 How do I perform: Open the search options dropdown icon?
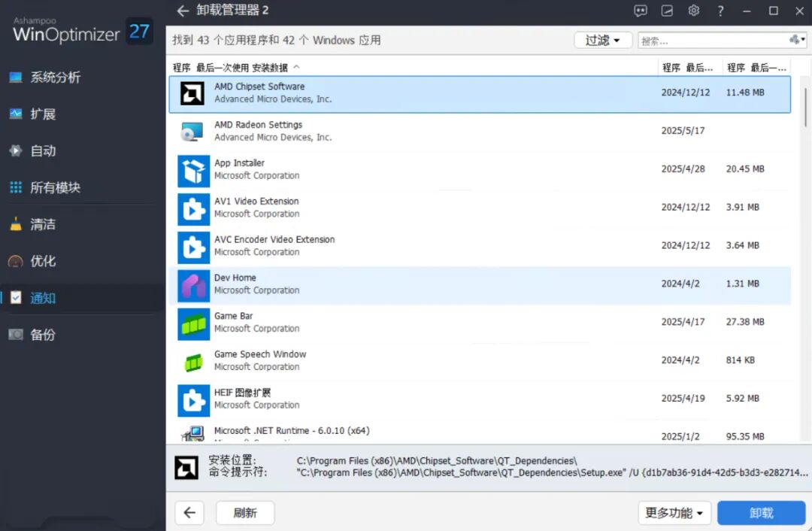796,40
